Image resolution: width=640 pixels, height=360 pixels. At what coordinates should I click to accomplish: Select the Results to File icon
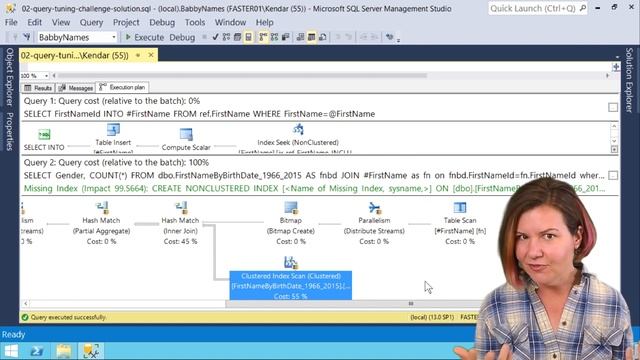[x=322, y=37]
